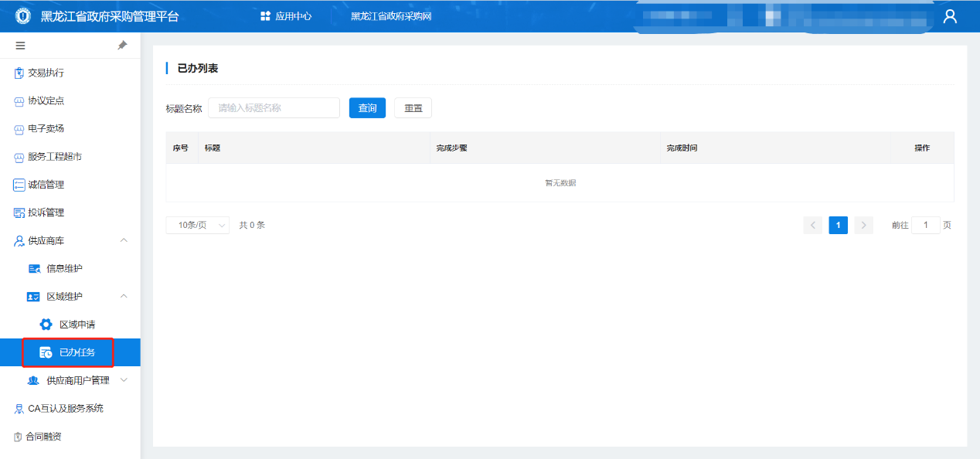Collapse the 区域维护 submenu chevron
Screen dimensions: 980x459
click(x=124, y=297)
